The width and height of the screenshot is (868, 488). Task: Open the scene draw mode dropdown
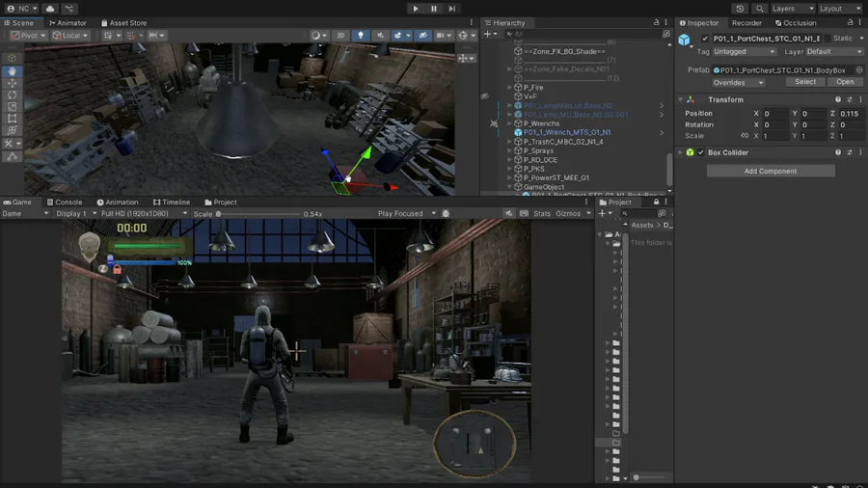click(x=319, y=35)
